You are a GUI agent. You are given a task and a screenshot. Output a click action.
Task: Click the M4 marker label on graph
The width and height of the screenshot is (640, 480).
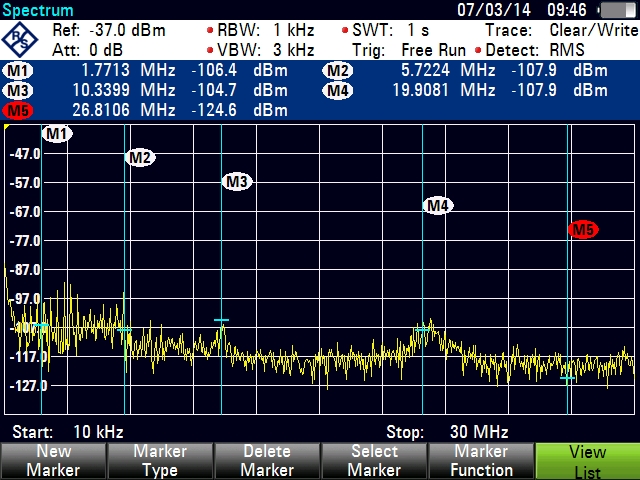tap(438, 206)
